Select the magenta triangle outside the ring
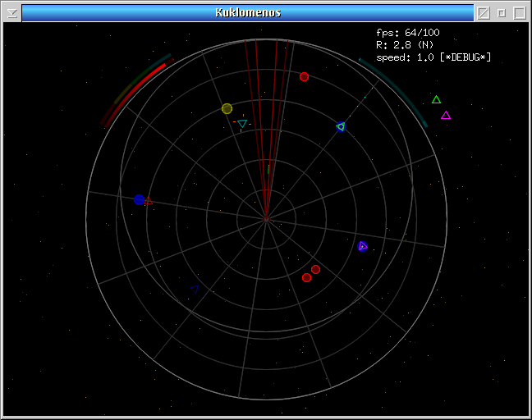The image size is (532, 420). point(446,116)
